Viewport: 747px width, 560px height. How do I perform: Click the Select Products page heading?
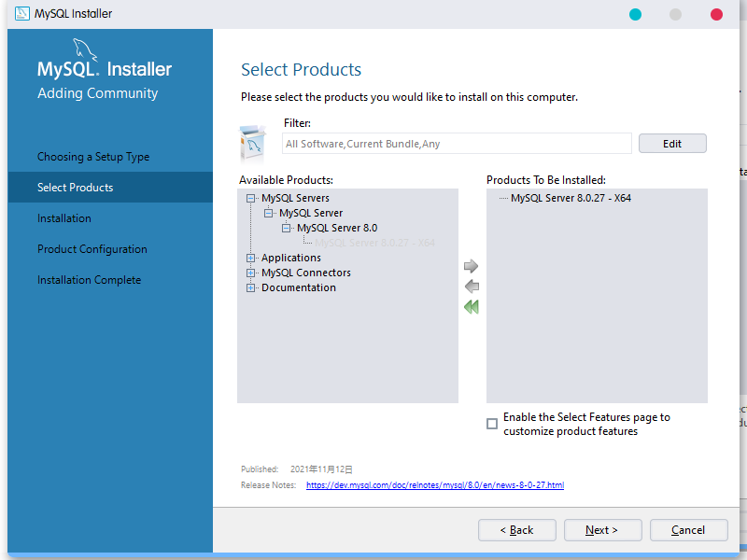pyautogui.click(x=301, y=69)
